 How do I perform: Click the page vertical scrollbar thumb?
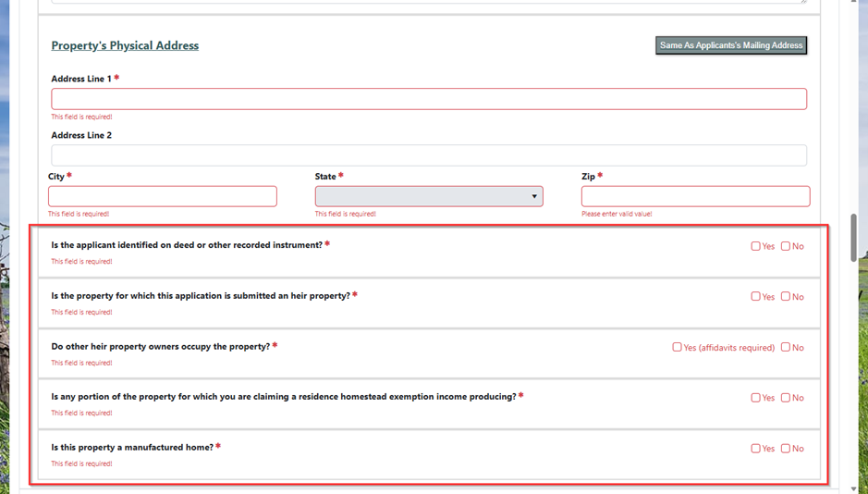tap(854, 238)
